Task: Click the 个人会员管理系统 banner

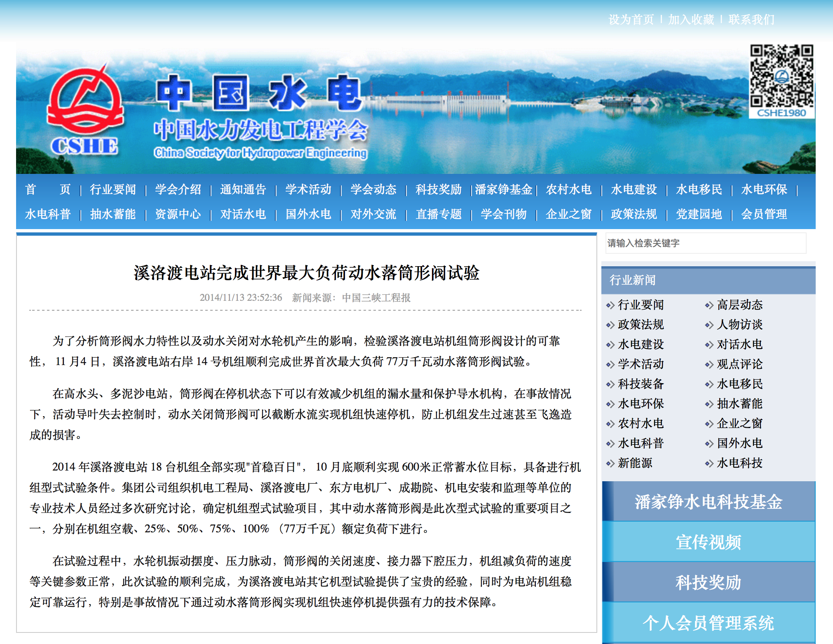Action: pos(708,623)
